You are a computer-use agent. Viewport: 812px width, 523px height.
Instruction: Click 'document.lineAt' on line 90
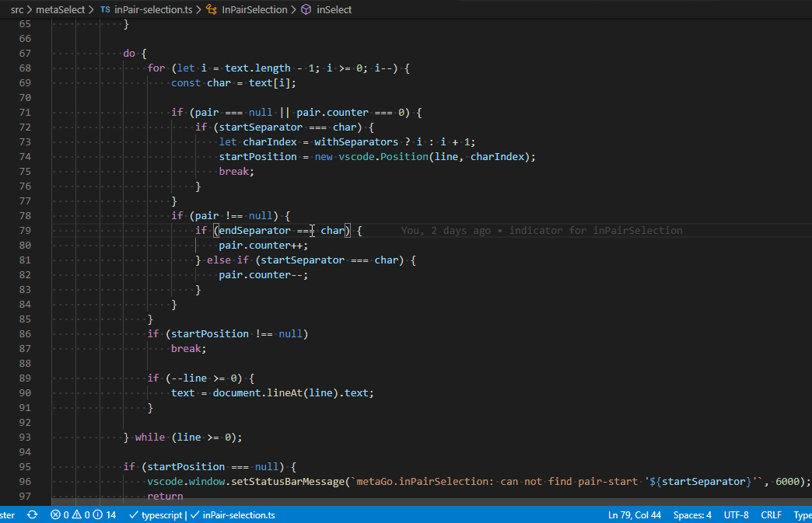tap(258, 392)
